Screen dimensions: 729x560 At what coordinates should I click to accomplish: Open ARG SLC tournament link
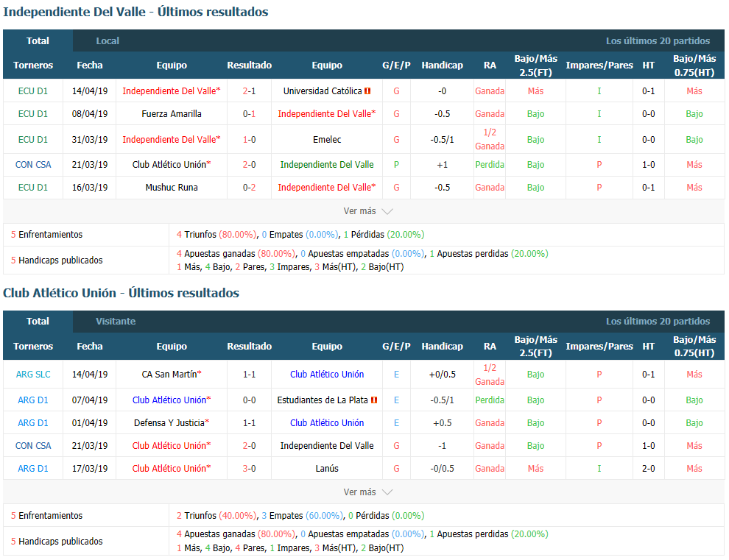pos(33,374)
